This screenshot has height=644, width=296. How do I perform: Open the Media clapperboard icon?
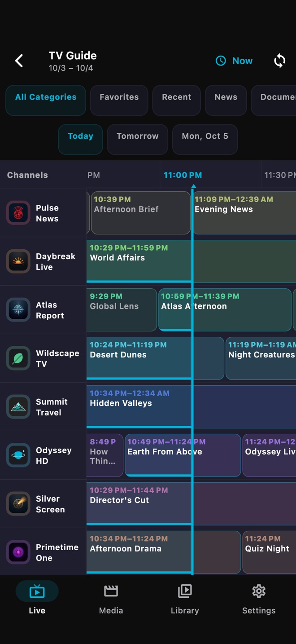(x=111, y=591)
